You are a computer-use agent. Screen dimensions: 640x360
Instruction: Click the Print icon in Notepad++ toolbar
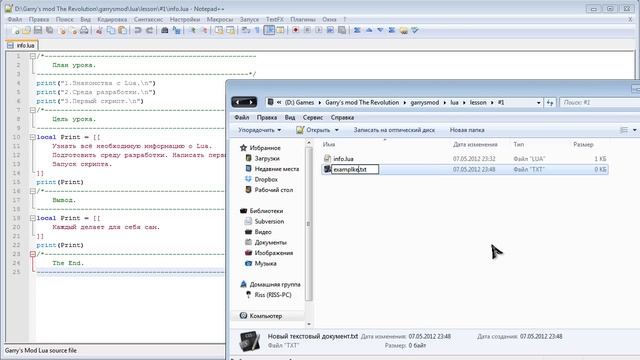tap(84, 30)
